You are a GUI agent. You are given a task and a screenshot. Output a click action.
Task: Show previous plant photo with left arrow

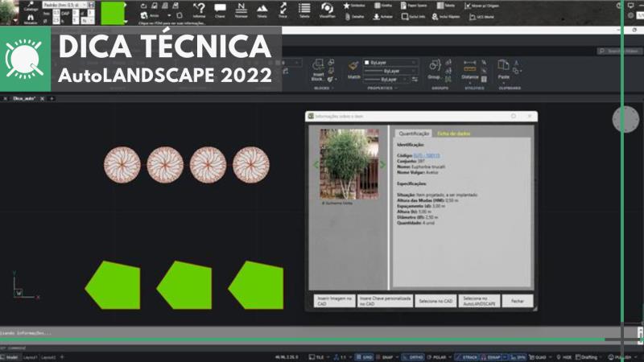point(316,165)
